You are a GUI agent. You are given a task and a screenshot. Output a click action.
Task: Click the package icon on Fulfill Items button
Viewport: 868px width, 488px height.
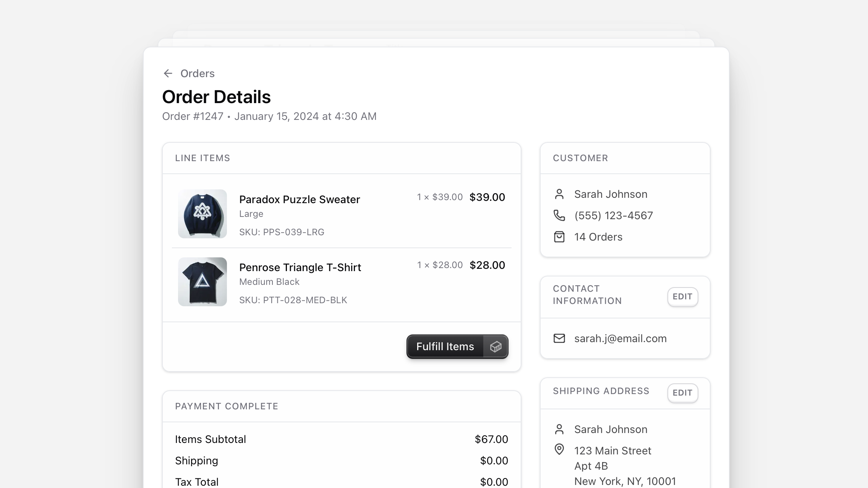[x=496, y=347]
